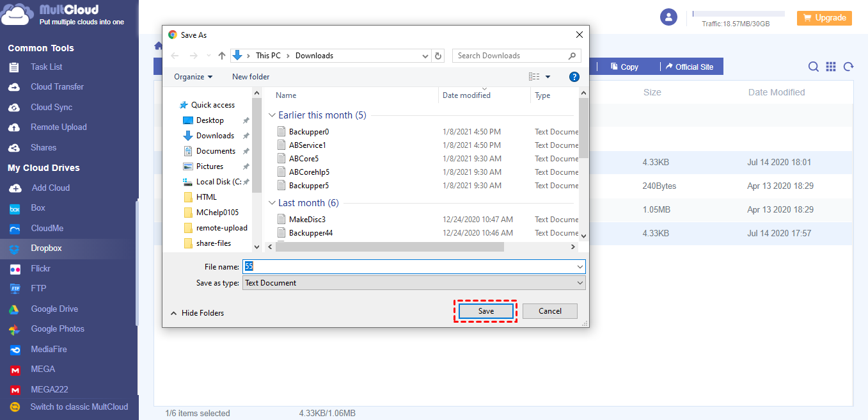This screenshot has height=420, width=868.
Task: Select the CloudMe drive
Action: click(x=47, y=228)
